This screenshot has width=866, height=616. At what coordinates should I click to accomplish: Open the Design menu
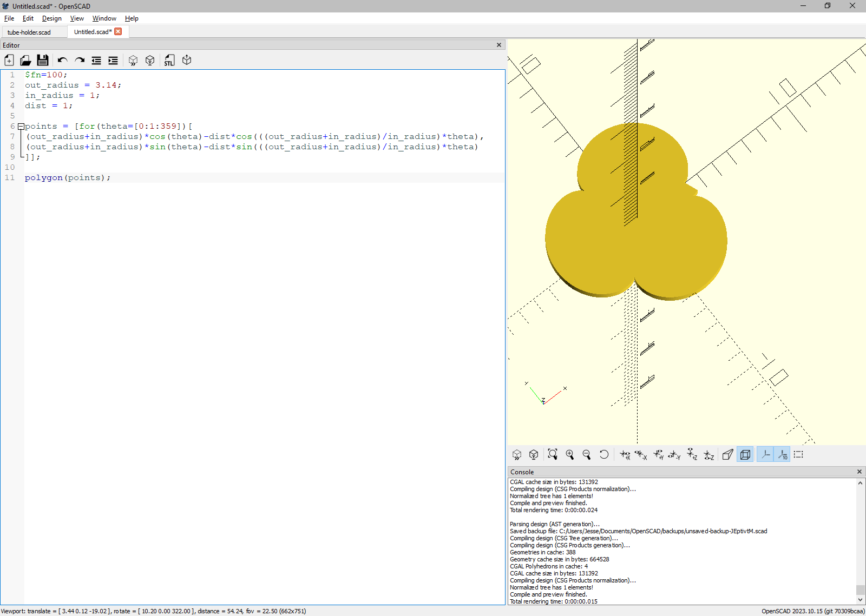52,18
